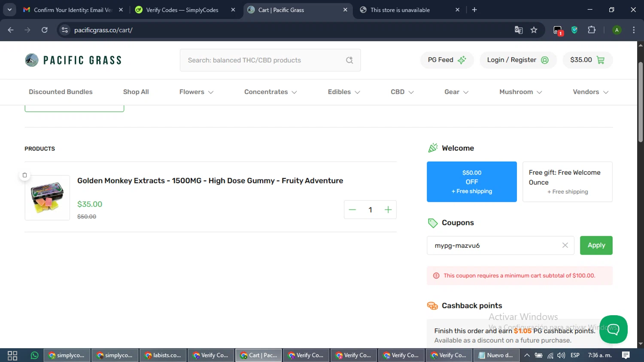Open a new browser tab
This screenshot has height=362, width=644.
[474, 10]
